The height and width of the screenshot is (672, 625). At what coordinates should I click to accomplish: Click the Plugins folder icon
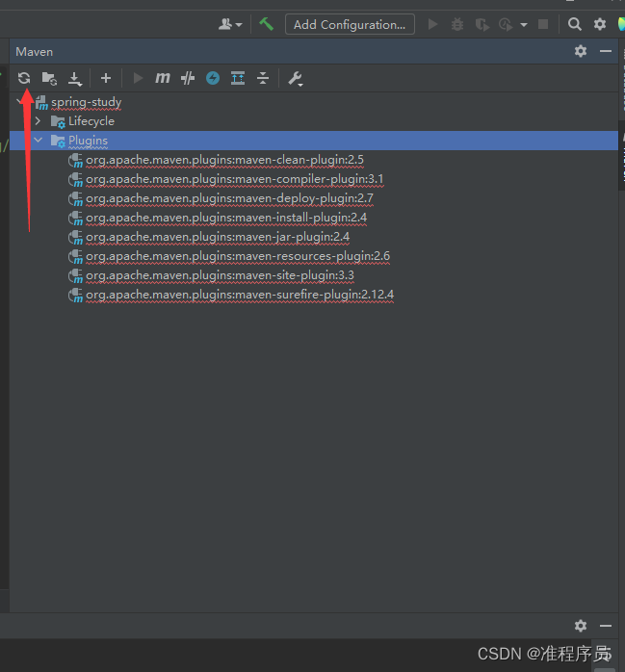click(58, 141)
